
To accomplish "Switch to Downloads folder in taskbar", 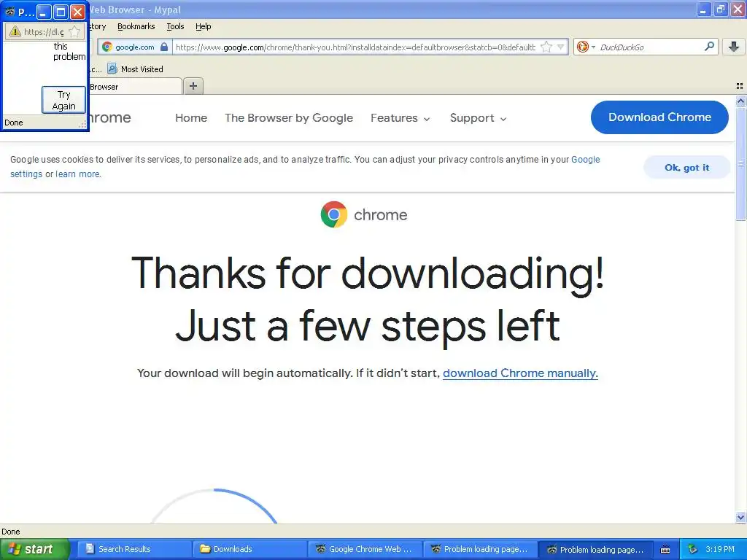I will (249, 549).
